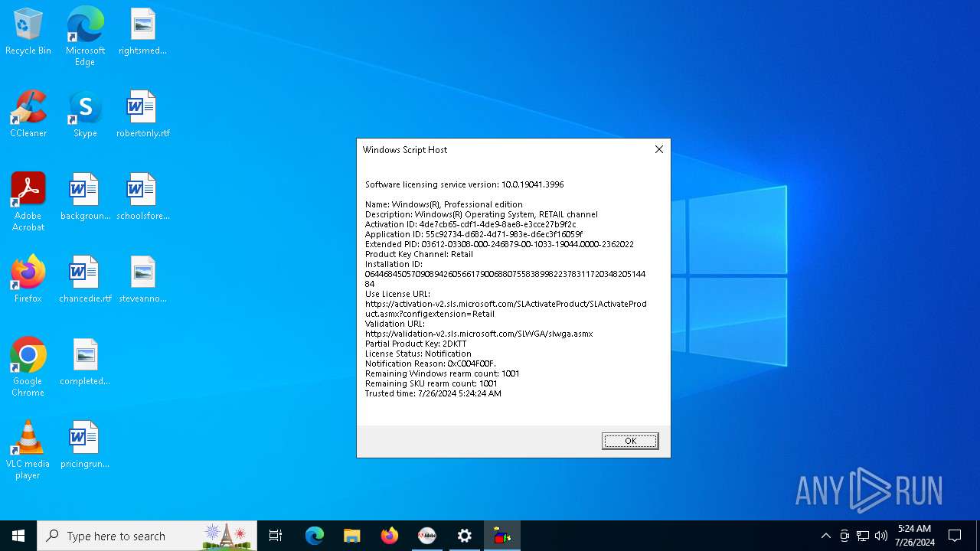Click the Activation ID line in dialog
This screenshot has height=551, width=980.
click(x=471, y=224)
